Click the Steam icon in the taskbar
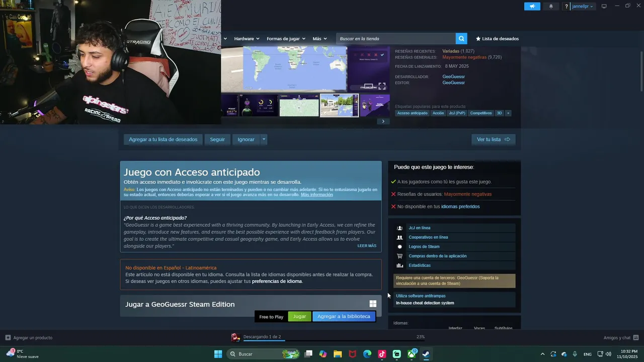 (x=426, y=354)
